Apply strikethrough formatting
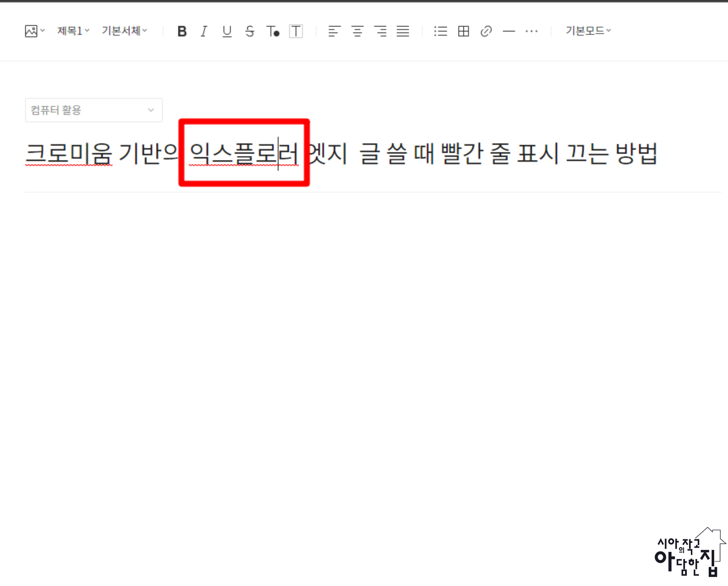Image resolution: width=728 pixels, height=586 pixels. pos(250,32)
